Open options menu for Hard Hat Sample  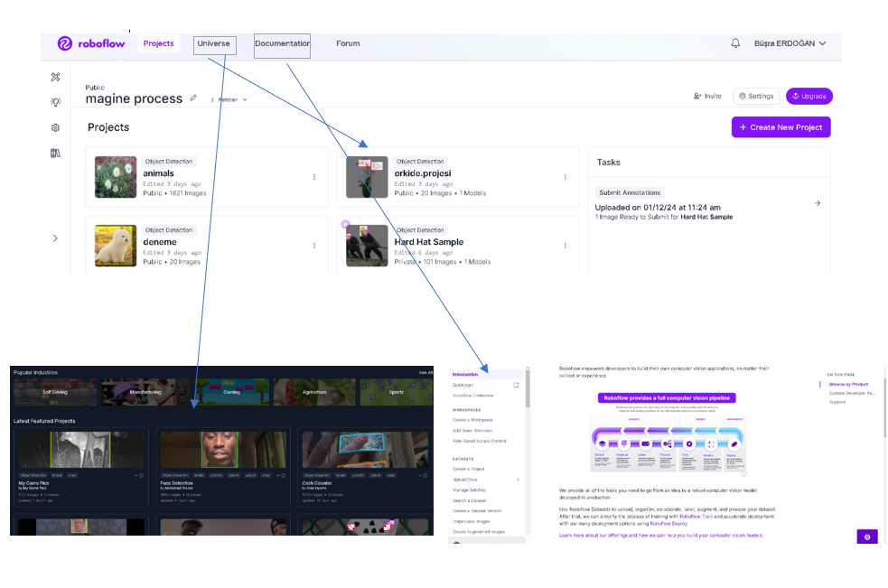565,246
